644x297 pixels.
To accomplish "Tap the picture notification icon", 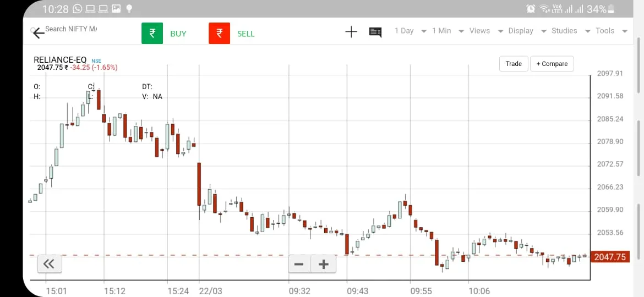I will coord(116,9).
